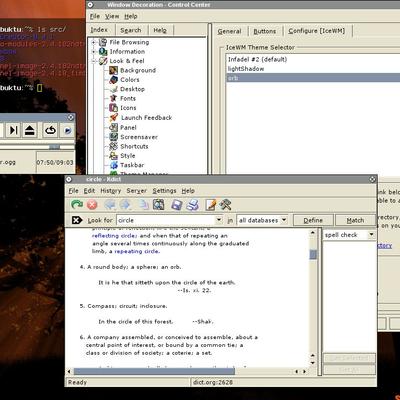Skip to next track in the media player
The height and width of the screenshot is (400, 400).
pyautogui.click(x=13, y=130)
